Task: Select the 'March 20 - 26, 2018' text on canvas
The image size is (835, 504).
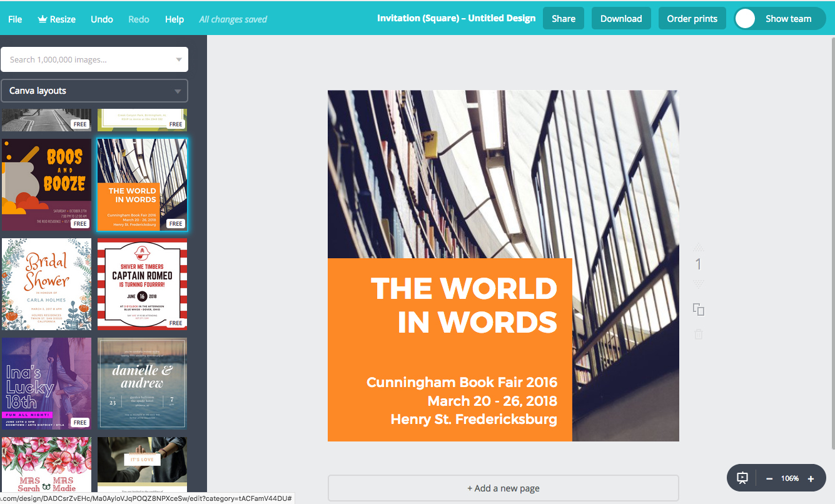Action: (x=492, y=401)
